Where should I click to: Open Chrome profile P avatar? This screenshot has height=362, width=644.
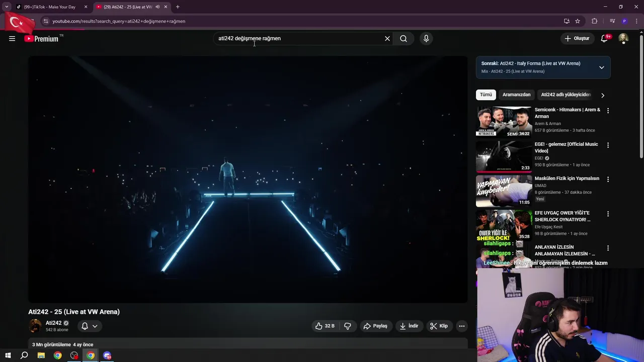coord(624,21)
